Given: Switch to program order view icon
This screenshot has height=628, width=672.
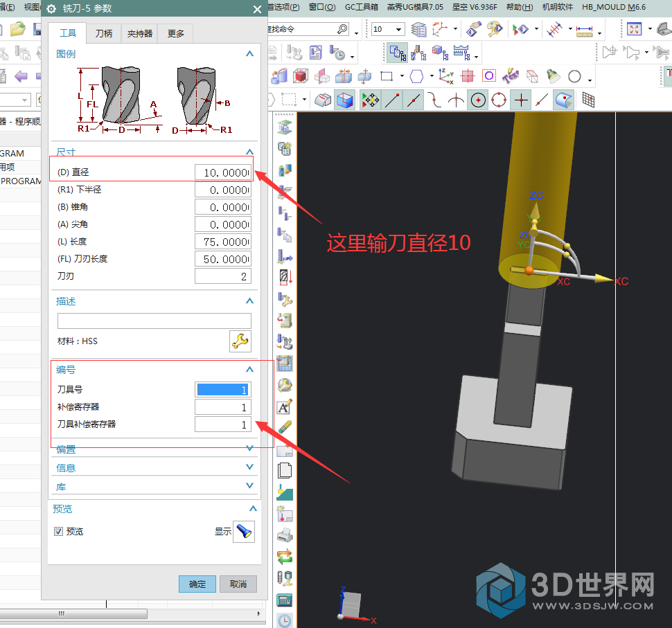Looking at the screenshot, I should [398, 53].
